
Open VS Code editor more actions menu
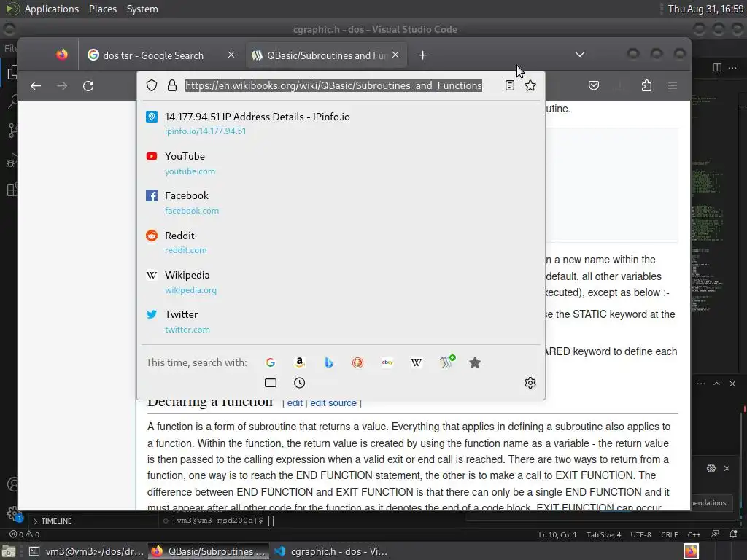tap(732, 68)
